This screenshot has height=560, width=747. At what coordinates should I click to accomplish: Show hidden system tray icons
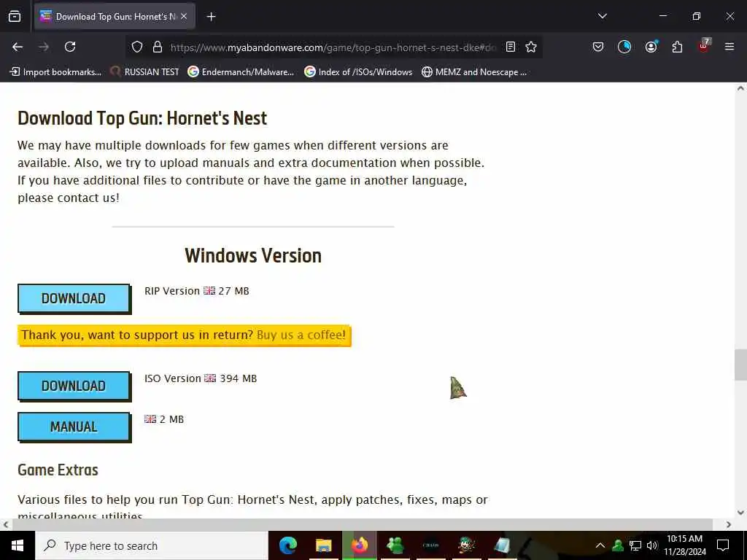[600, 545]
